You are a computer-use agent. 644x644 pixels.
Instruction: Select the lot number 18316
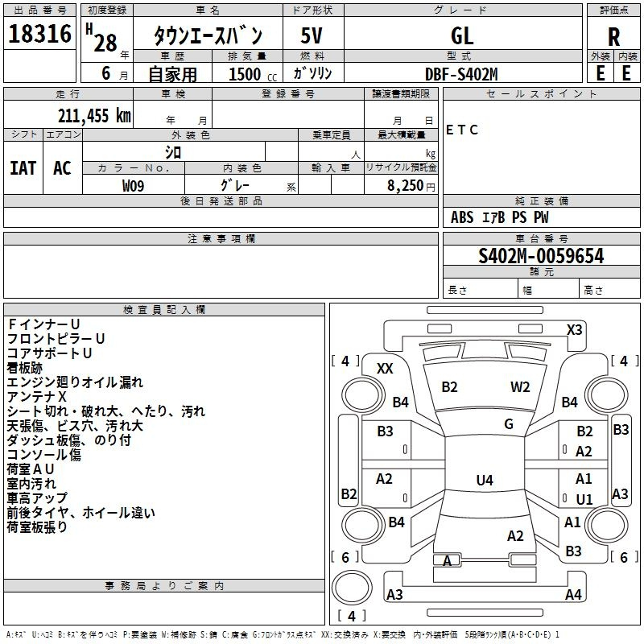[x=39, y=34]
